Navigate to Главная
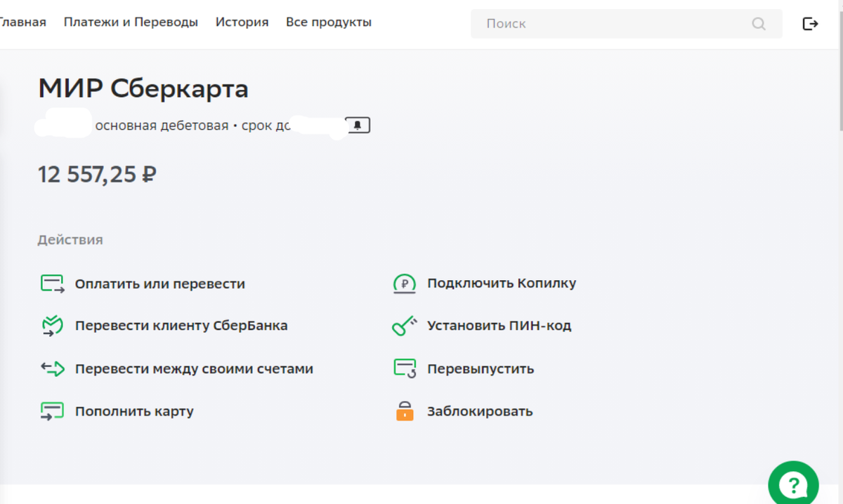843x504 pixels. tap(22, 22)
